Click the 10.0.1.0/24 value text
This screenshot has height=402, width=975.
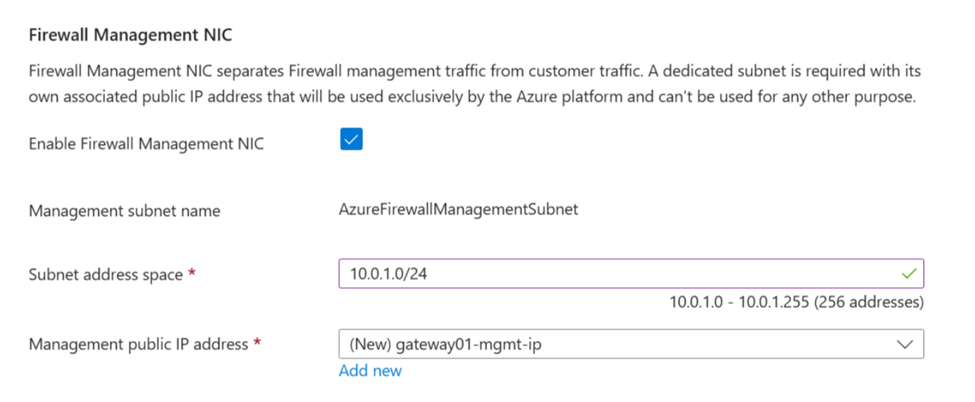pos(385,273)
